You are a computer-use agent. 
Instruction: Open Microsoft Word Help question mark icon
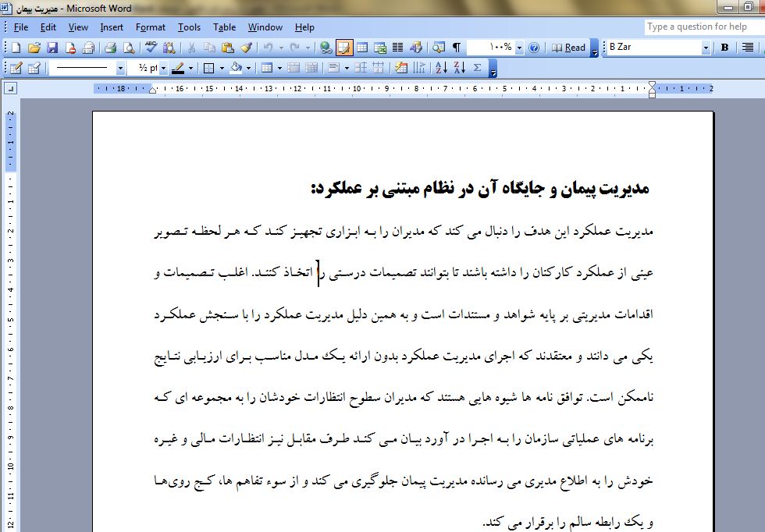click(x=534, y=48)
